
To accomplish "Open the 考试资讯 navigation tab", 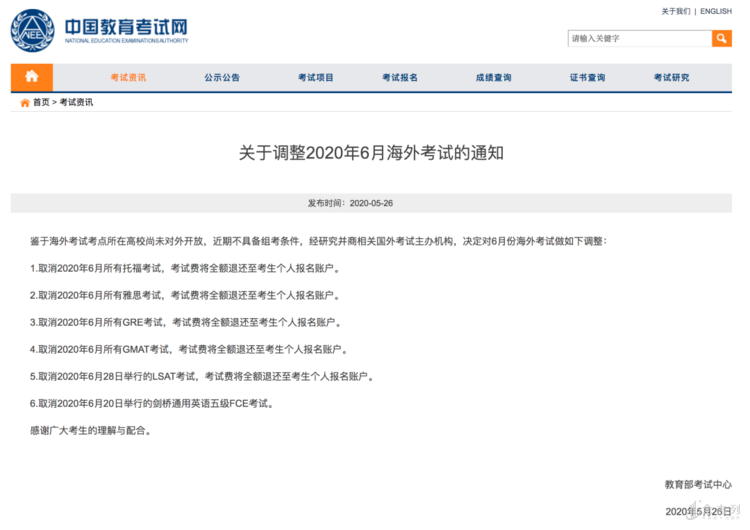I will point(128,77).
